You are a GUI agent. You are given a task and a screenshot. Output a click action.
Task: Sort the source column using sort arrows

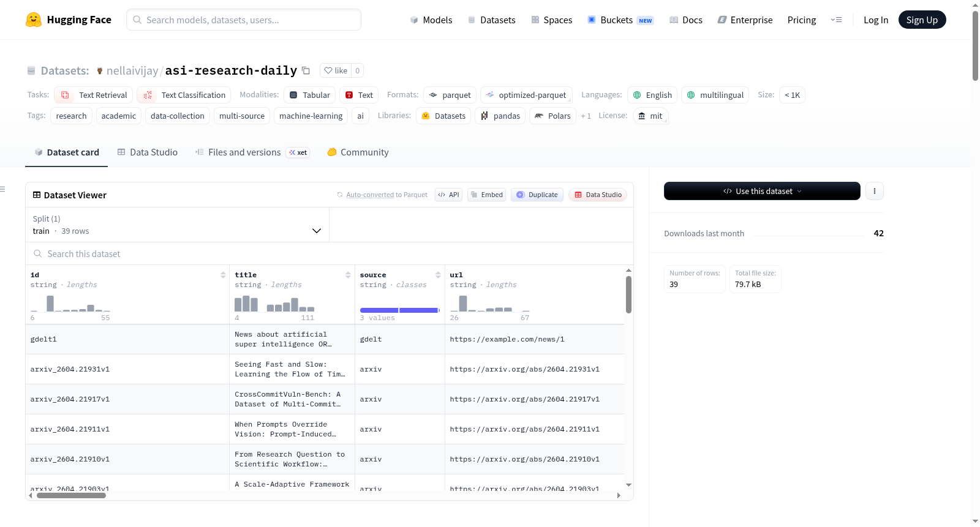click(x=438, y=275)
